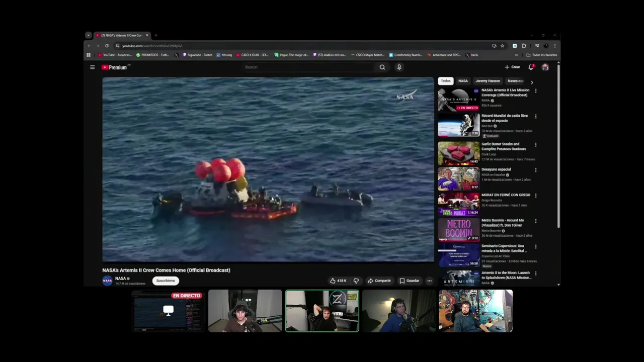
Task: Open Récord Mundial de caída libre video
Action: tap(458, 125)
